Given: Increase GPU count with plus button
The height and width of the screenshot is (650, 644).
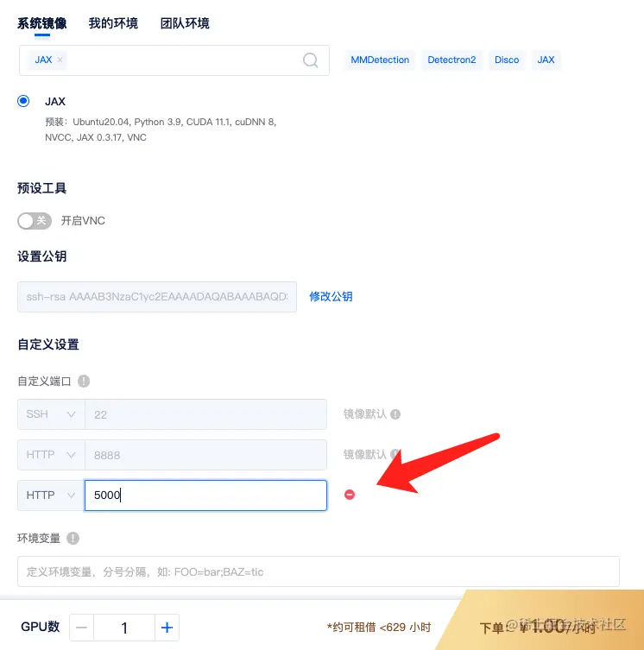Looking at the screenshot, I should pyautogui.click(x=167, y=628).
